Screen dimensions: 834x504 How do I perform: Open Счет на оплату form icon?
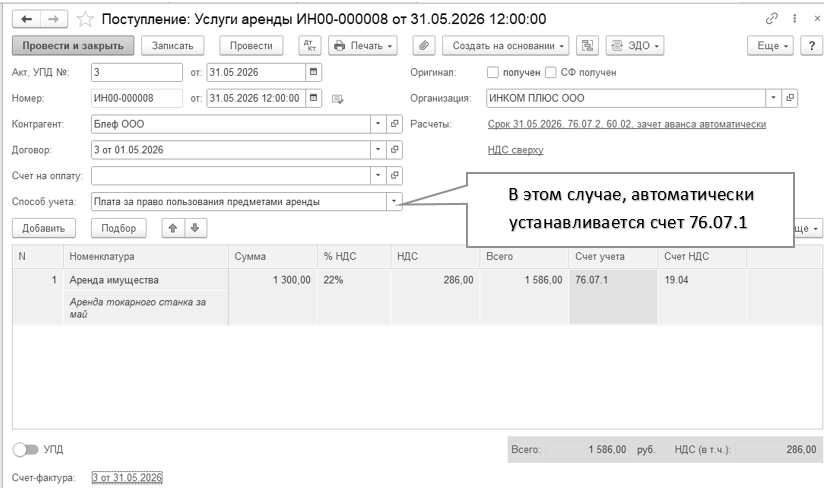pos(394,175)
